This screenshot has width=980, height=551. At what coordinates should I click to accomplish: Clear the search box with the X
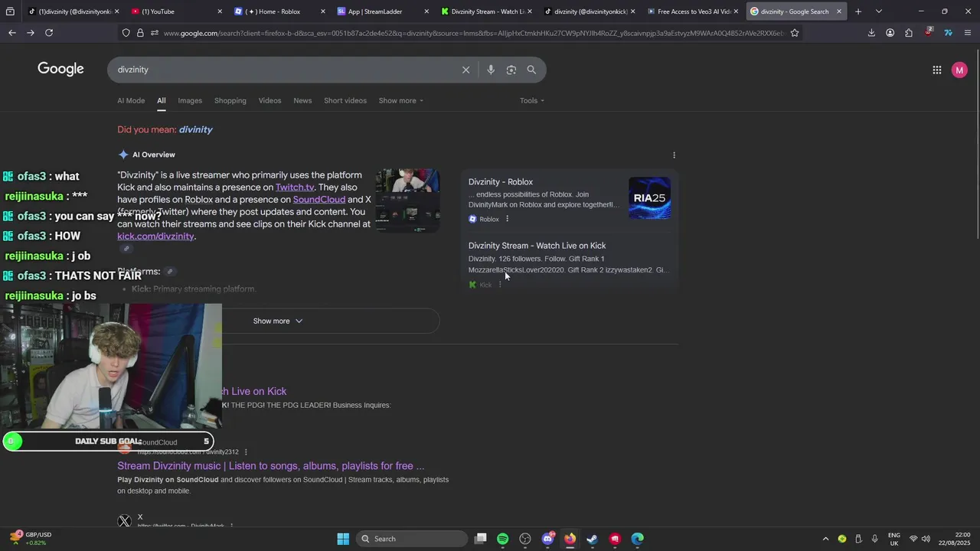point(465,70)
